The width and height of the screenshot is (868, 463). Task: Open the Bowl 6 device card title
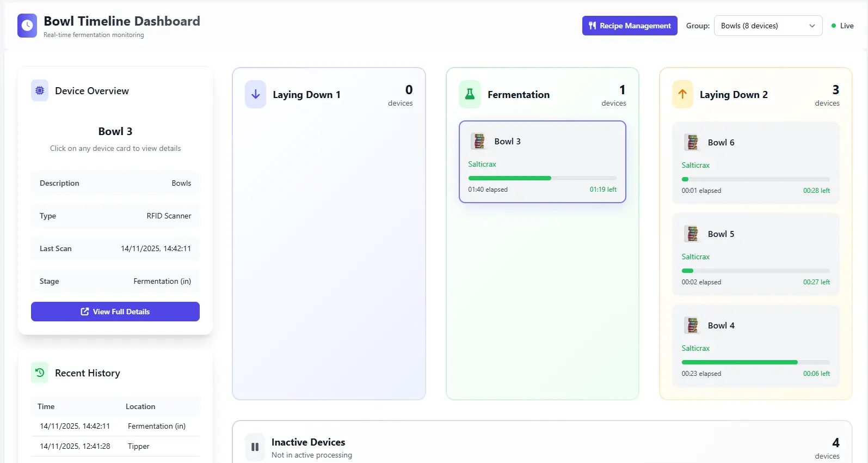point(721,142)
